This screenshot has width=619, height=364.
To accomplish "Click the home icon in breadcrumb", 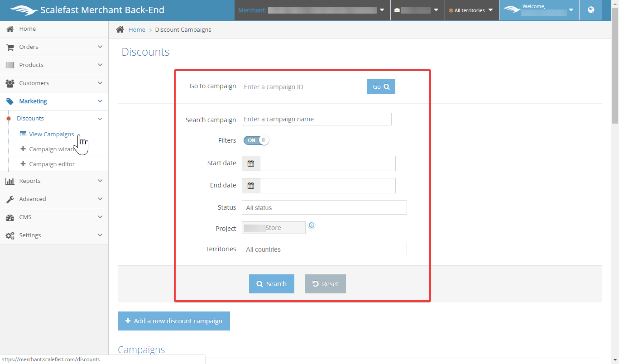I will (x=120, y=29).
